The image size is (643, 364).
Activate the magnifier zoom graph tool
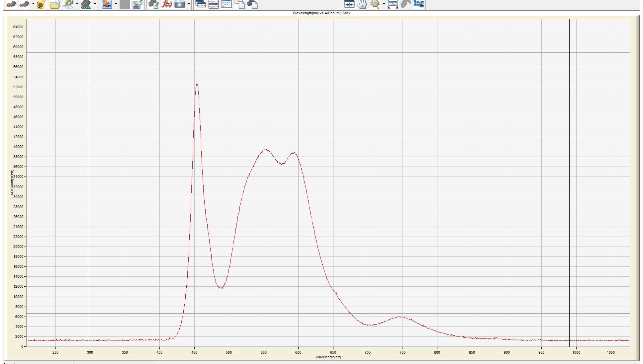375,4
